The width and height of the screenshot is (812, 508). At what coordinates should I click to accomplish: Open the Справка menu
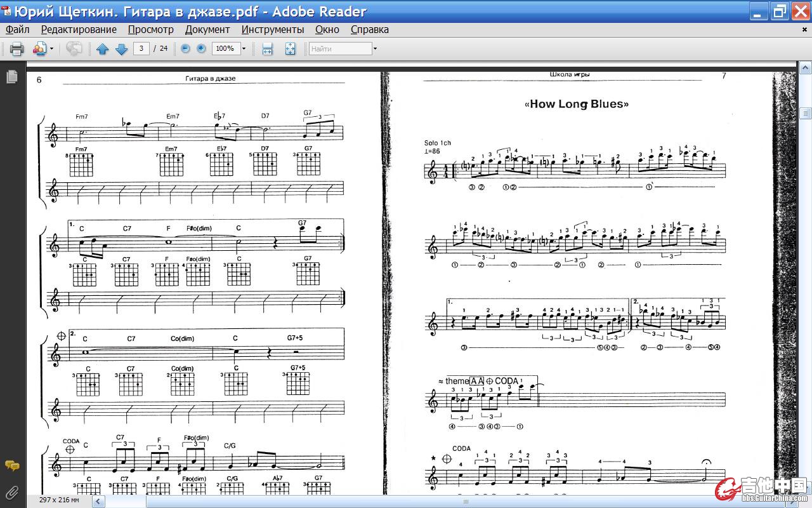(370, 29)
